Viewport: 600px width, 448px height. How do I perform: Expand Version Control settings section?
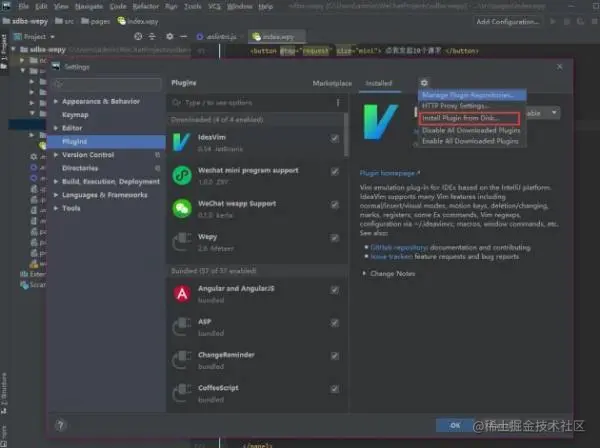coord(56,155)
